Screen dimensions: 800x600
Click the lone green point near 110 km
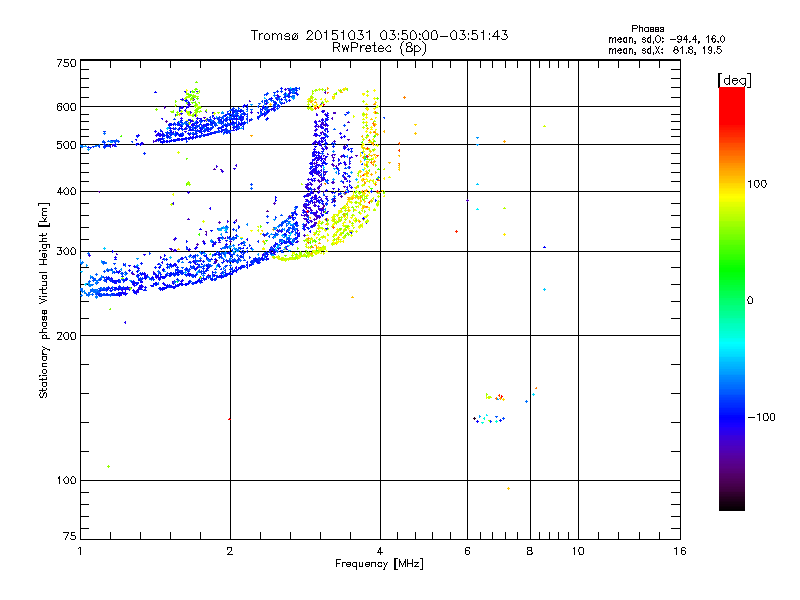108,466
